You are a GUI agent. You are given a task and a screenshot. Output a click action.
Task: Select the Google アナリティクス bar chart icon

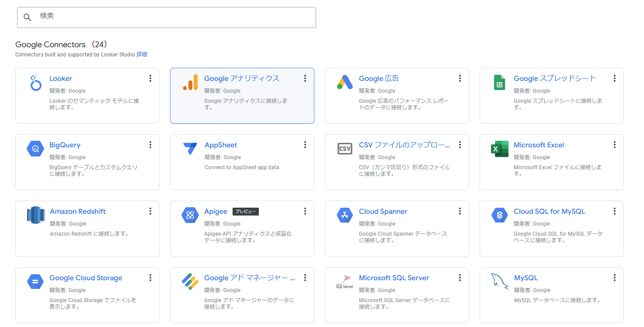coord(190,83)
